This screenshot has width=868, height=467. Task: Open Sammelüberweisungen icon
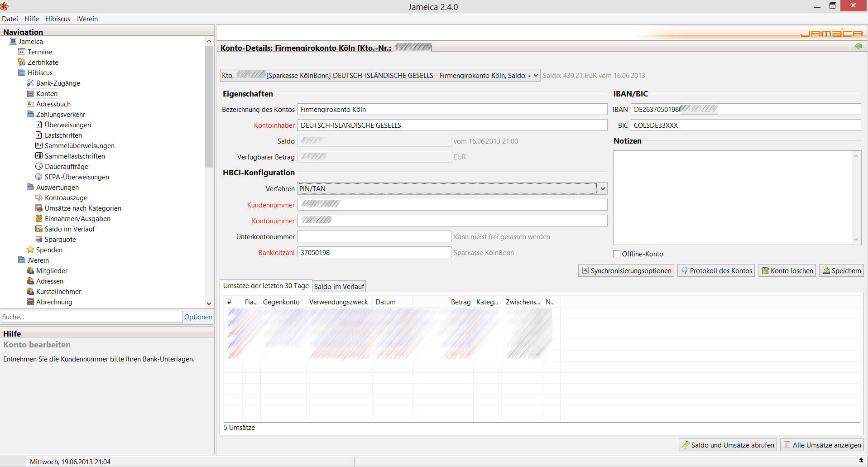pos(39,145)
